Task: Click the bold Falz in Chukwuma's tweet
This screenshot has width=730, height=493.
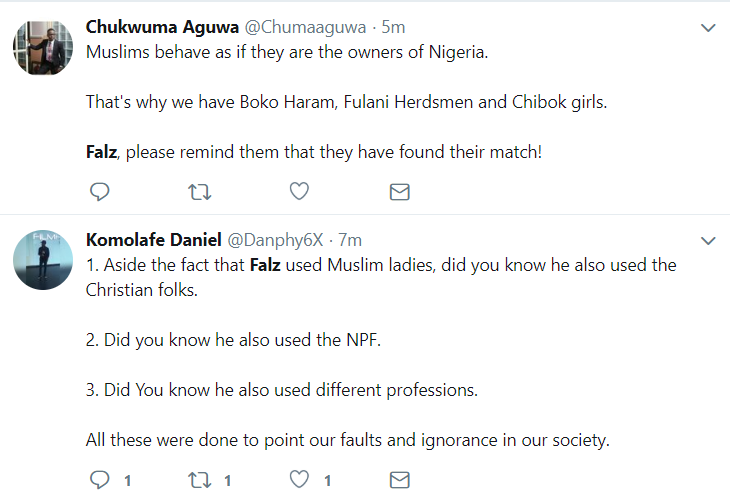Action: 102,156
